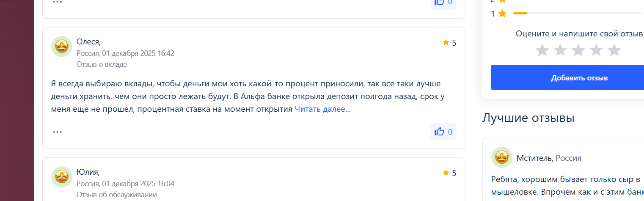Click the thumbs-up on top partial review
Image resolution: width=644 pixels, height=201 pixels.
[443, 2]
